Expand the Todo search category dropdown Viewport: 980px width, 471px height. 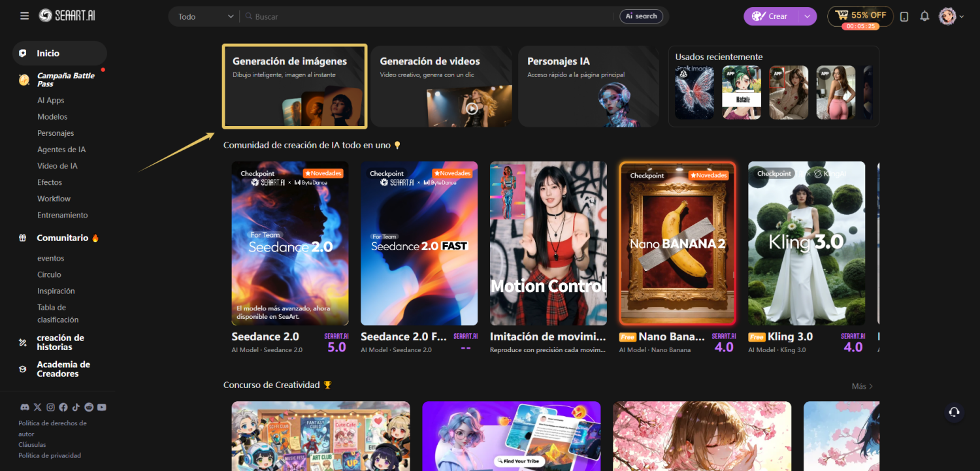pyautogui.click(x=205, y=16)
